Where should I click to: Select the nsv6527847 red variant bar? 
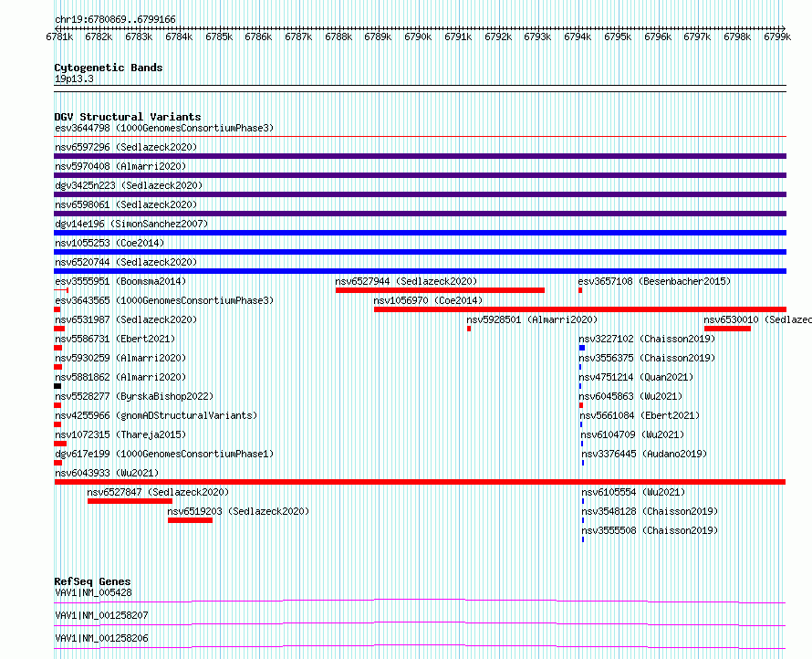(x=130, y=501)
